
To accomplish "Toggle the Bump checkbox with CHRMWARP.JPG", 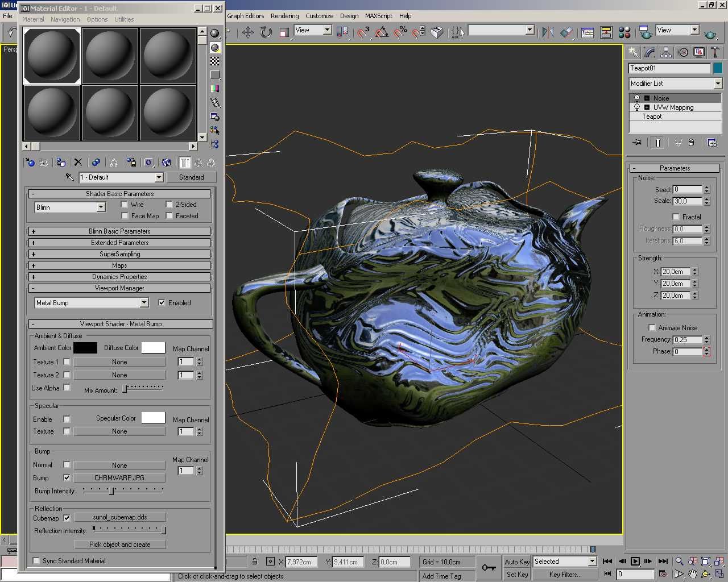I will 67,478.
